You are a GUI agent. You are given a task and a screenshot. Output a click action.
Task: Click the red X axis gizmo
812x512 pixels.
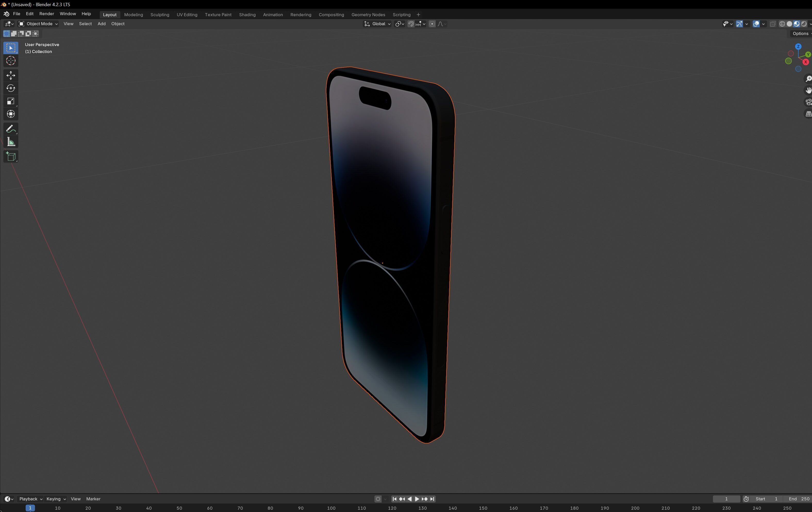coord(806,62)
